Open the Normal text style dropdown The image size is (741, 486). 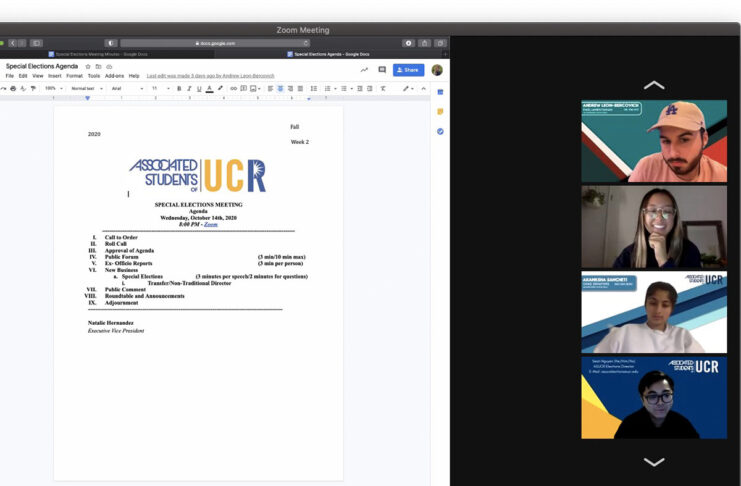87,88
